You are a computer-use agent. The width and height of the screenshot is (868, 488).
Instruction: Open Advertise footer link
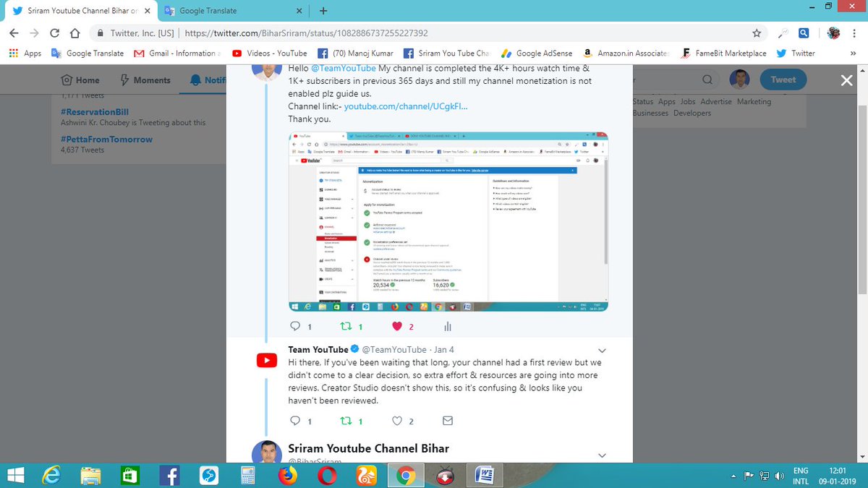point(716,102)
